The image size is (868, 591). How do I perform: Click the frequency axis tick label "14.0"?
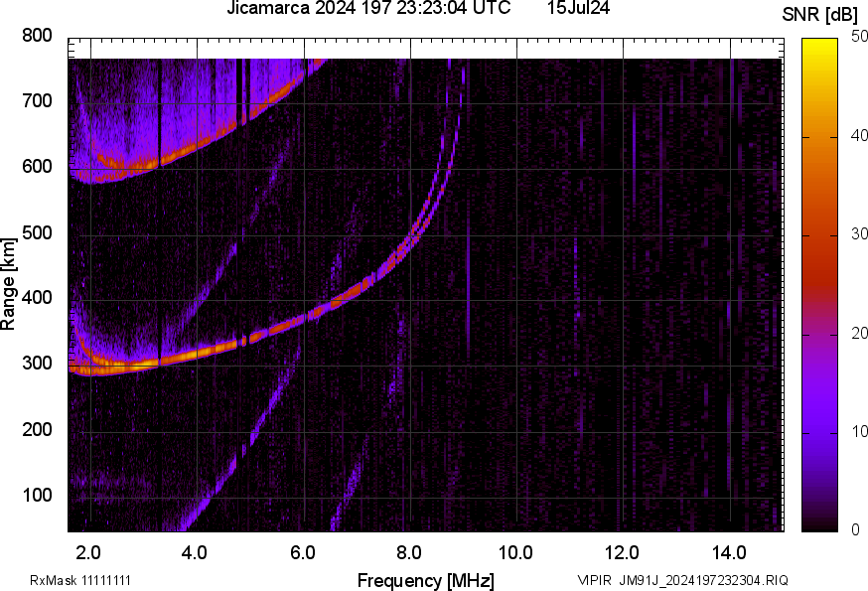(729, 552)
